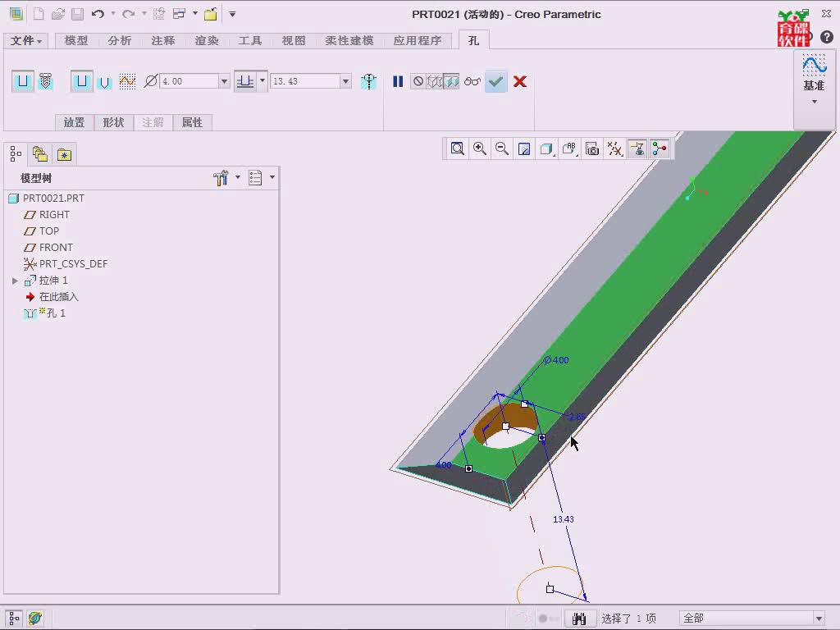Click the Zoom In magnifier icon
The image size is (840, 630).
pyautogui.click(x=480, y=149)
